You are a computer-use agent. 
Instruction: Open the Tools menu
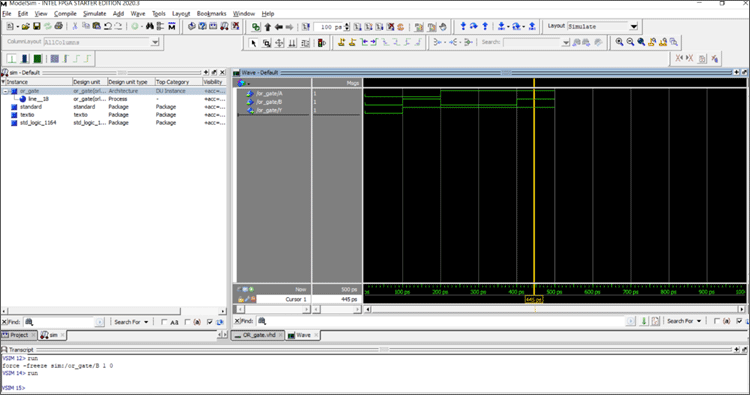(x=158, y=13)
